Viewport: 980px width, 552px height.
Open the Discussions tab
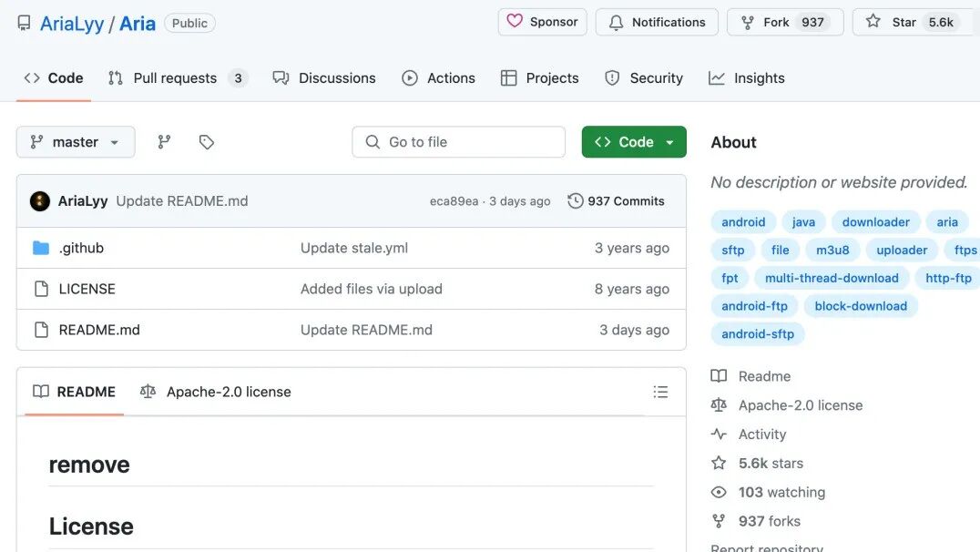click(x=324, y=78)
